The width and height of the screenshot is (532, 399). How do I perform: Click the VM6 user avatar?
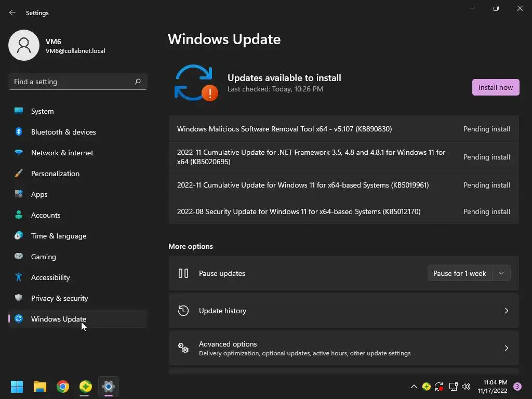(24, 45)
